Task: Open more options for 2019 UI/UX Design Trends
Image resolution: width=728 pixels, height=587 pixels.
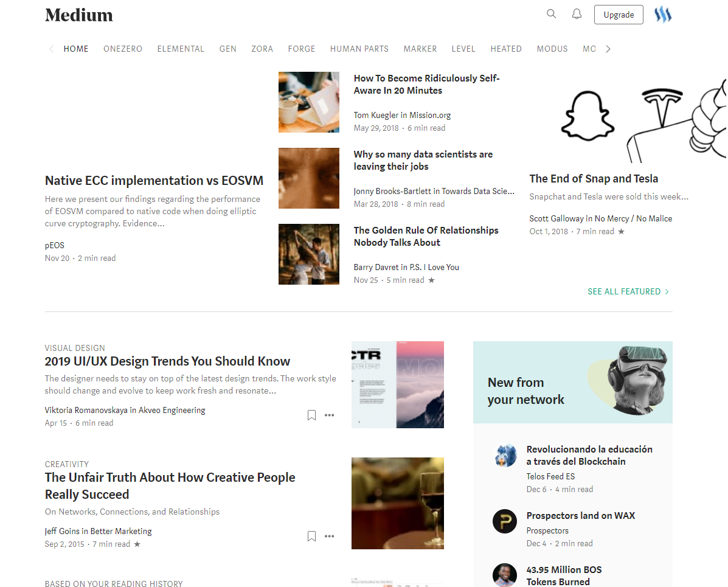Action: tap(330, 415)
